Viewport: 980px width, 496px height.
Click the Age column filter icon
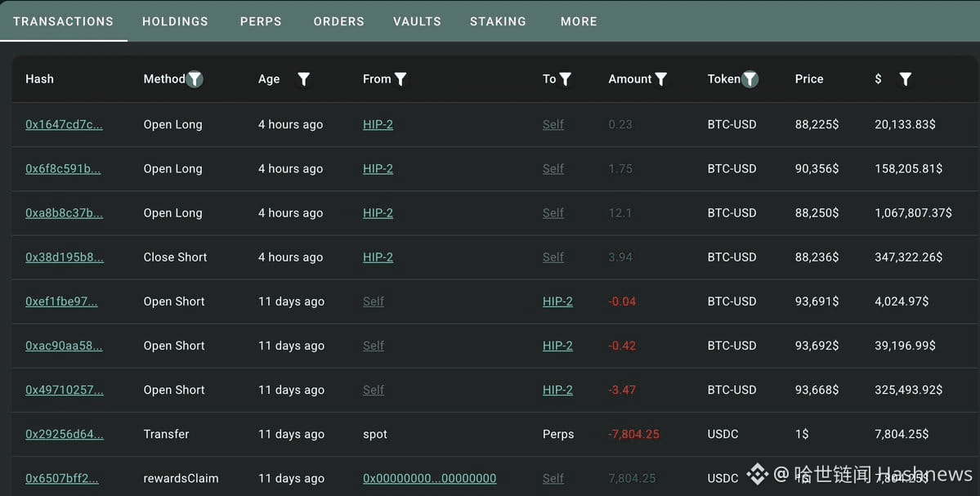click(303, 79)
